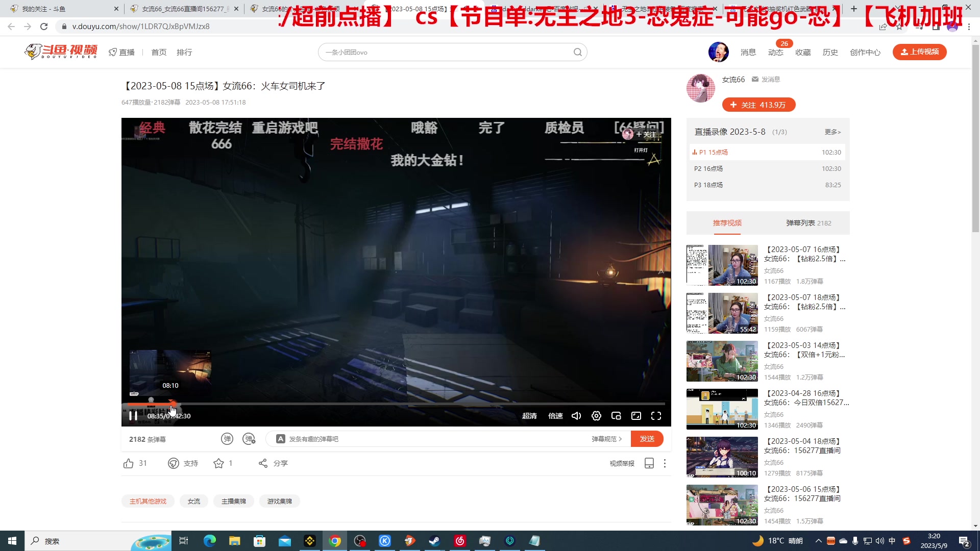Open 排行 ranking page
The width and height of the screenshot is (980, 551).
click(184, 52)
